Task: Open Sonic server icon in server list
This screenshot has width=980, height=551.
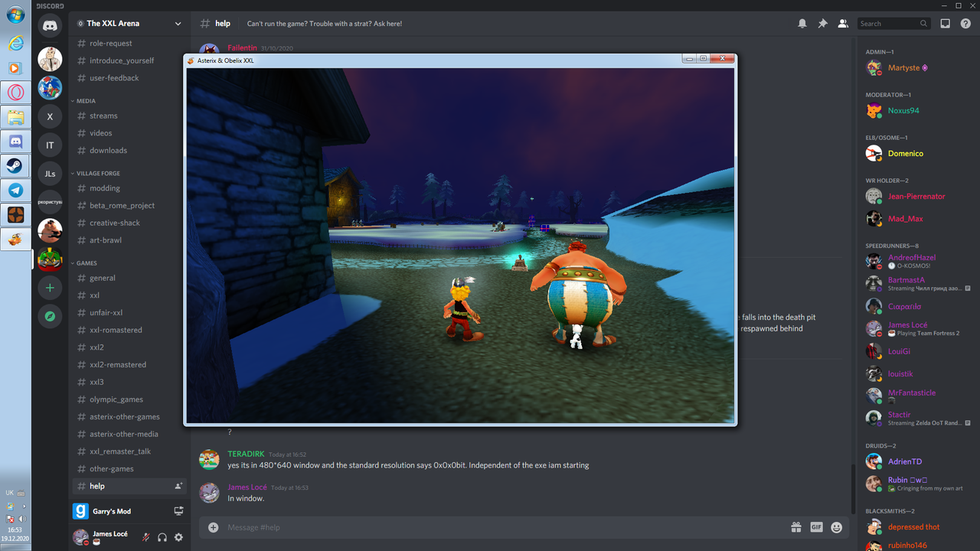Action: (x=50, y=87)
